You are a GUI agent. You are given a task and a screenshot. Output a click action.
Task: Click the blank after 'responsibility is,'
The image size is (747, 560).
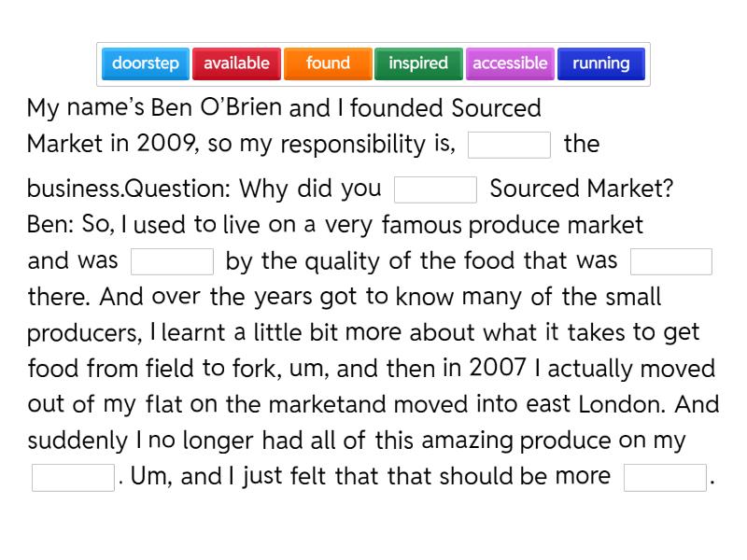tap(509, 146)
